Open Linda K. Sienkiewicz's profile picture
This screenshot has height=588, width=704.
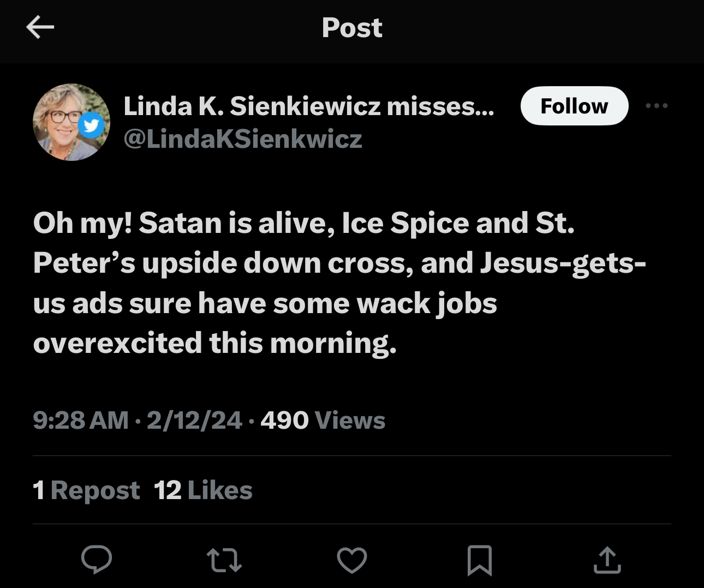click(x=71, y=122)
